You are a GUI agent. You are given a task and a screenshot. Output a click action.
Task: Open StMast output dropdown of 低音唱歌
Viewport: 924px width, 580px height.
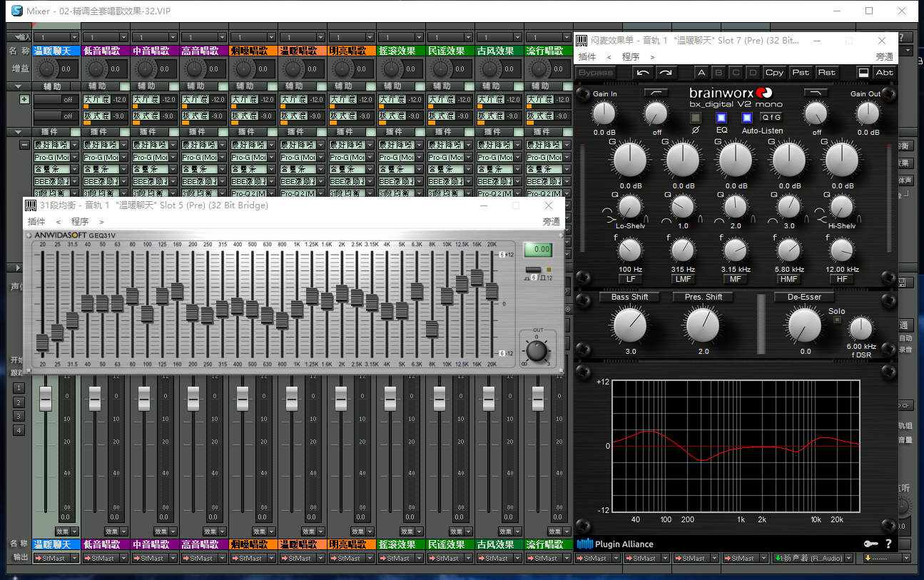tap(123, 558)
